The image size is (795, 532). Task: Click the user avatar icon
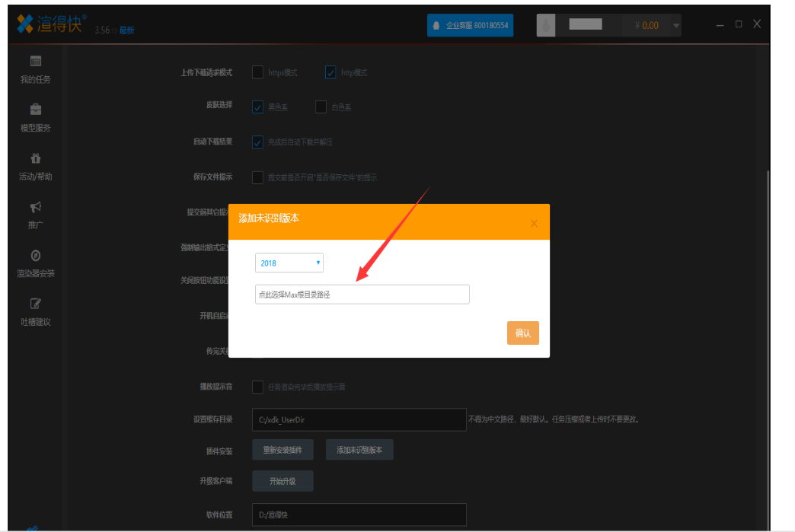546,25
